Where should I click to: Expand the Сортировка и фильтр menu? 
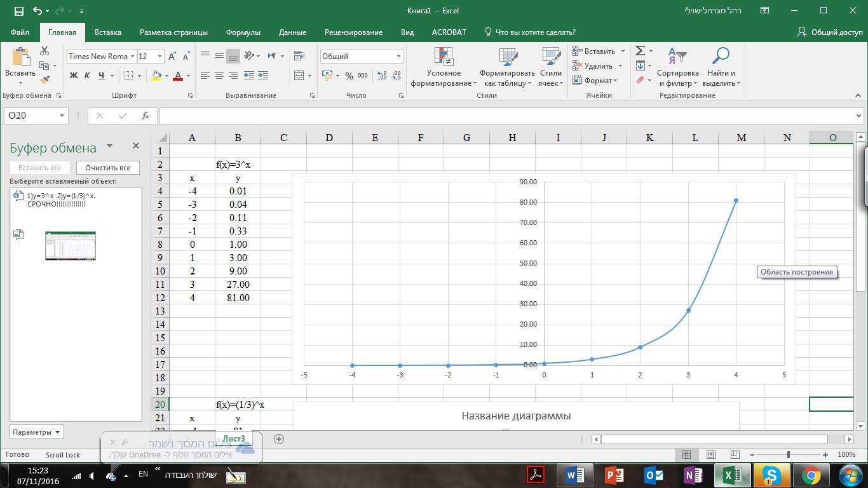[678, 67]
